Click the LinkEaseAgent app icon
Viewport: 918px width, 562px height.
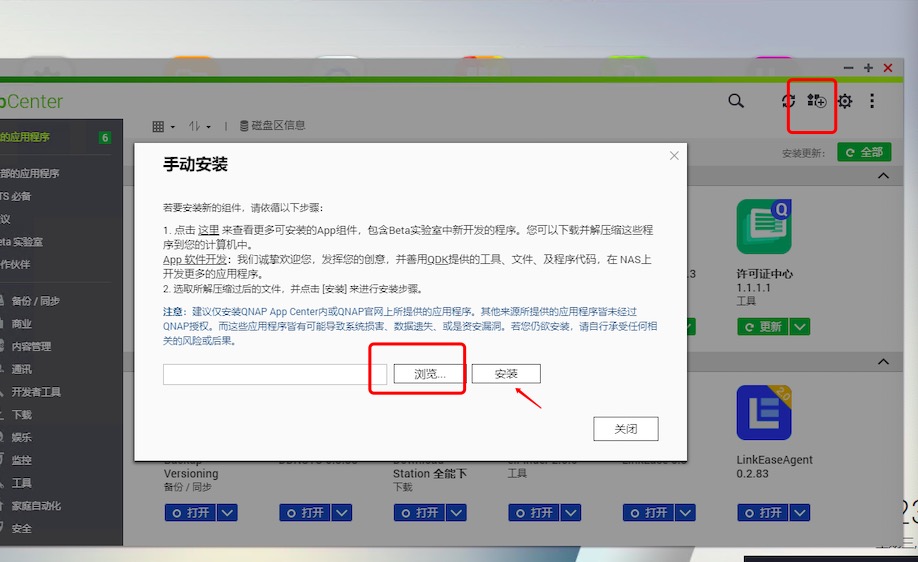[764, 413]
